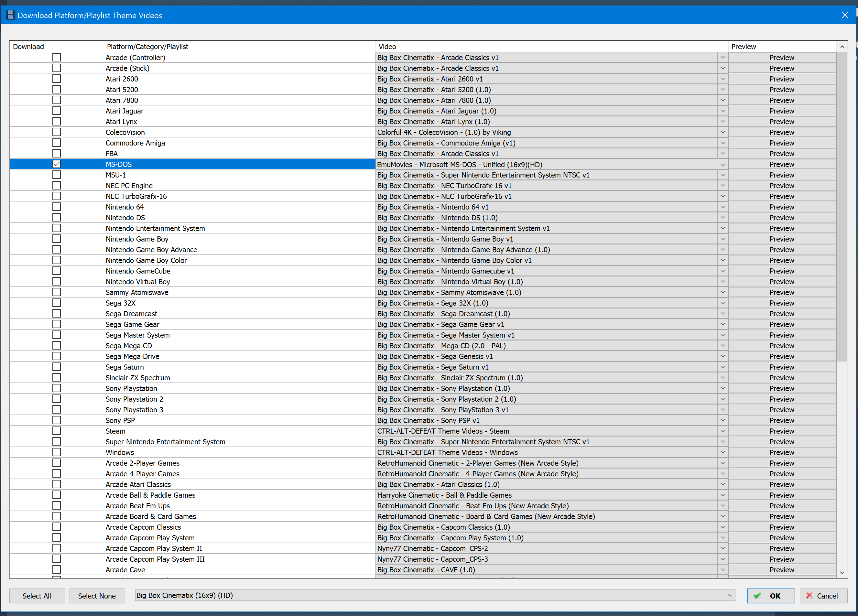Click the Cancel button
The image size is (858, 616).
pos(823,596)
